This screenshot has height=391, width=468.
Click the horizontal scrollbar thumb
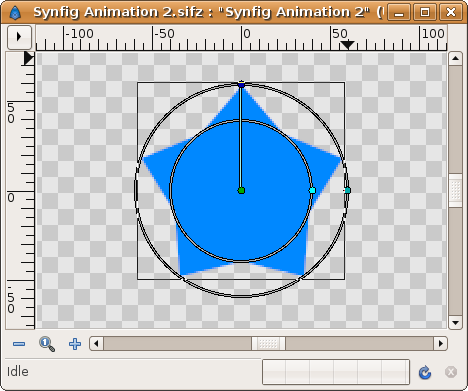pos(268,343)
